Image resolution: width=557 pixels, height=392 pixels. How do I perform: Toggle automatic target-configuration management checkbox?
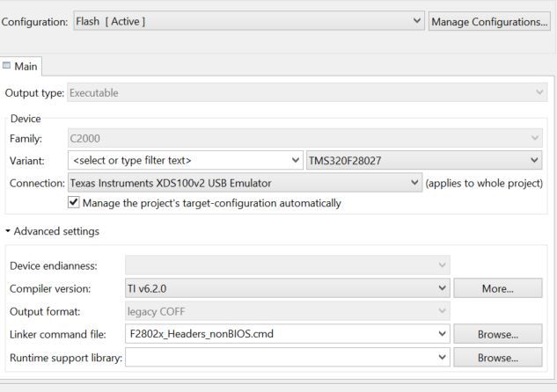pyautogui.click(x=74, y=203)
